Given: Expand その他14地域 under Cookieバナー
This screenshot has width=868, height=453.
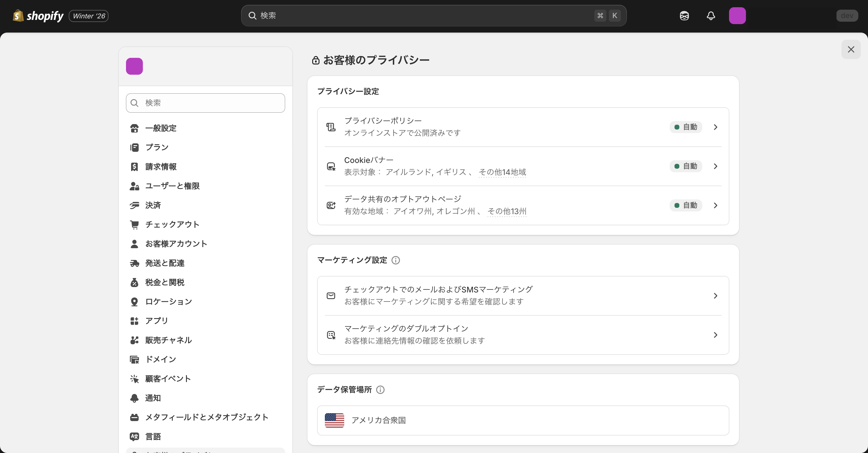Looking at the screenshot, I should coord(502,172).
